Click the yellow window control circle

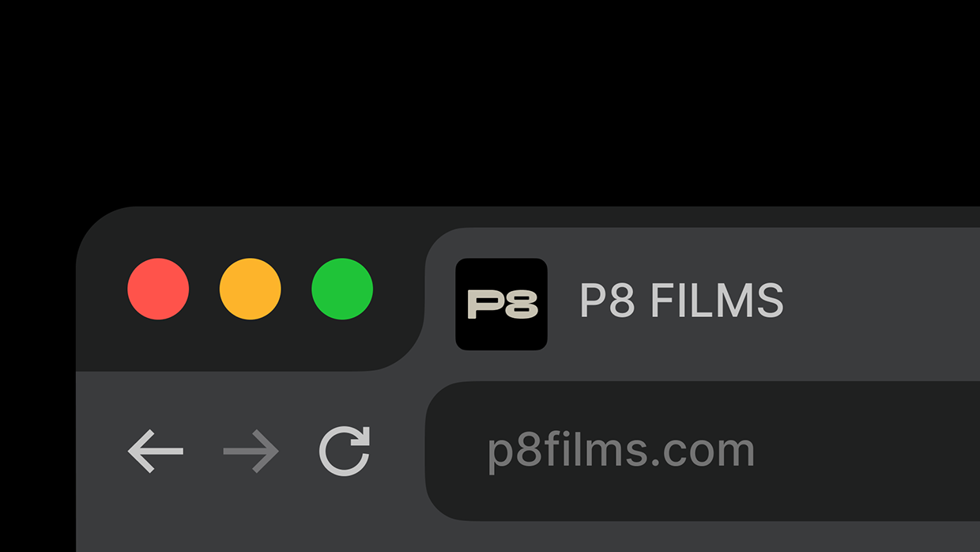[250, 289]
